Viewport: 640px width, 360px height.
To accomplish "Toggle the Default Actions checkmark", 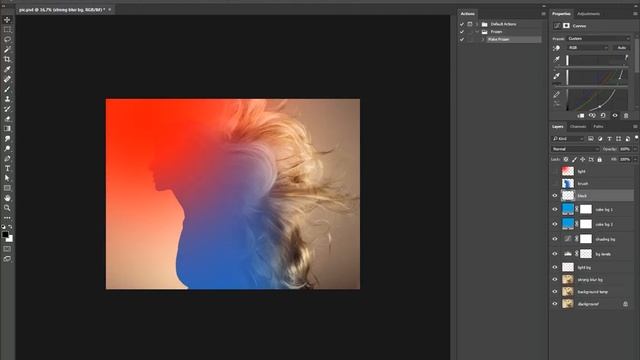I will click(x=462, y=24).
